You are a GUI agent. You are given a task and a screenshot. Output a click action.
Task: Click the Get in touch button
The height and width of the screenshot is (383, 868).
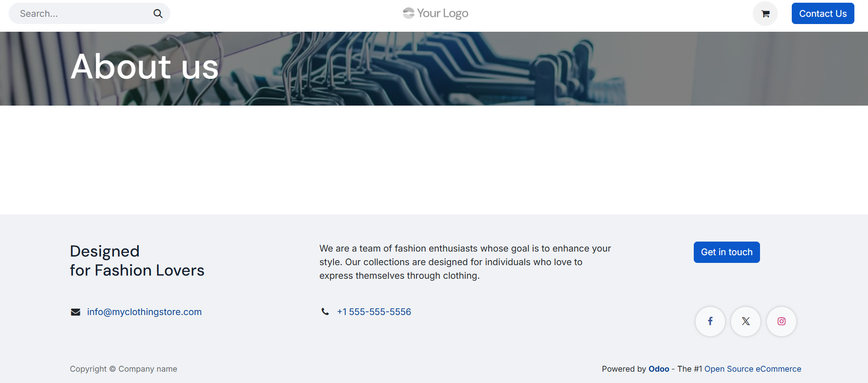[726, 252]
